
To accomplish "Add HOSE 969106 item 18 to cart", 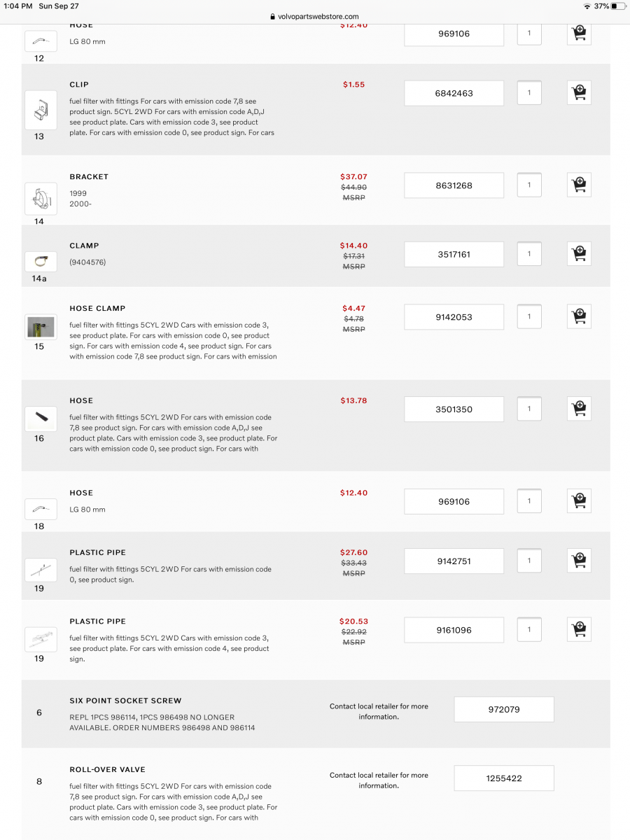I will pos(579,500).
